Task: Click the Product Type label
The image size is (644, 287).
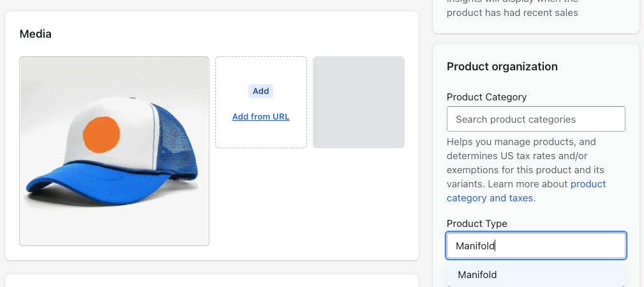Action: 477,223
